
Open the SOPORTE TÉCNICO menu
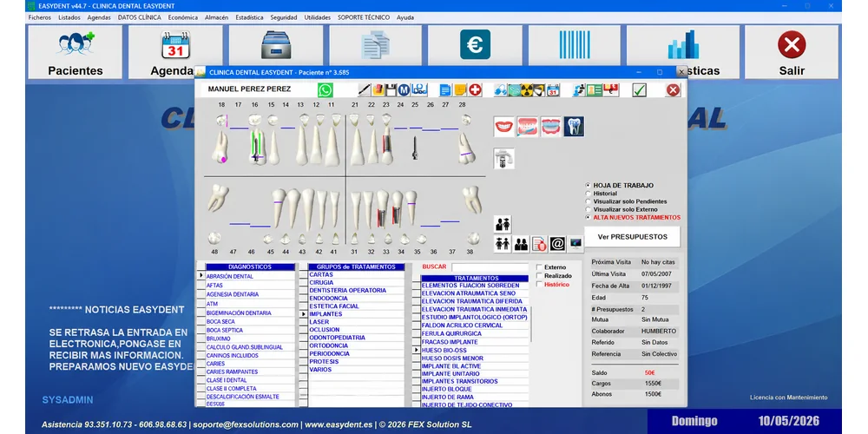click(x=364, y=17)
